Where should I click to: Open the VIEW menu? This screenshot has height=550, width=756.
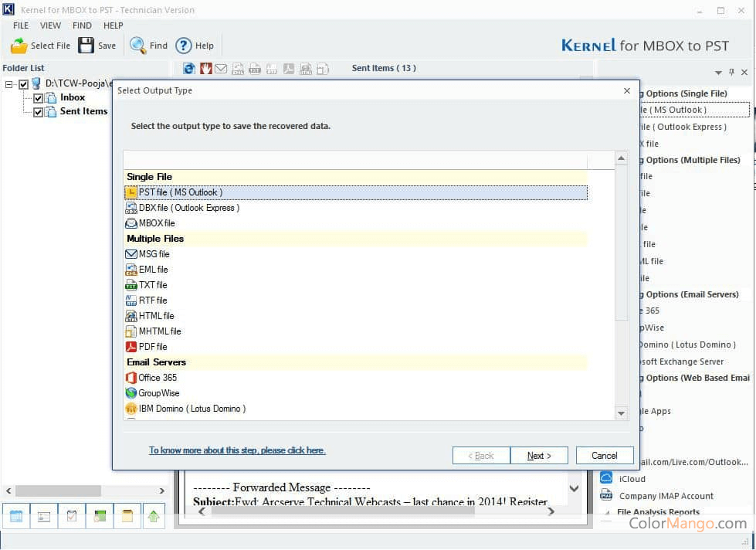point(51,25)
